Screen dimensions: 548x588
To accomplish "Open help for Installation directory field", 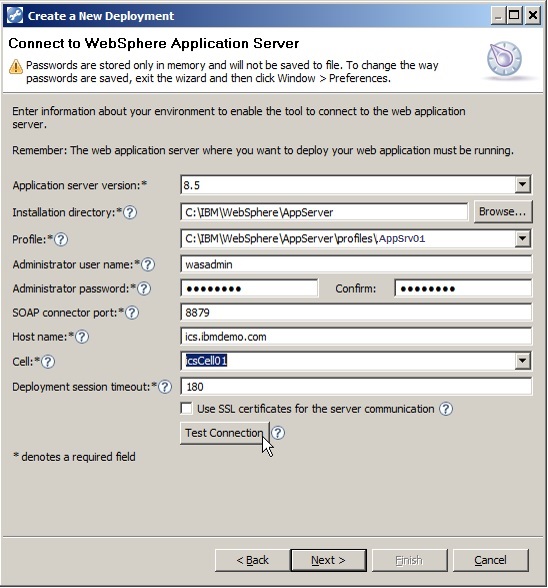I will [x=130, y=213].
